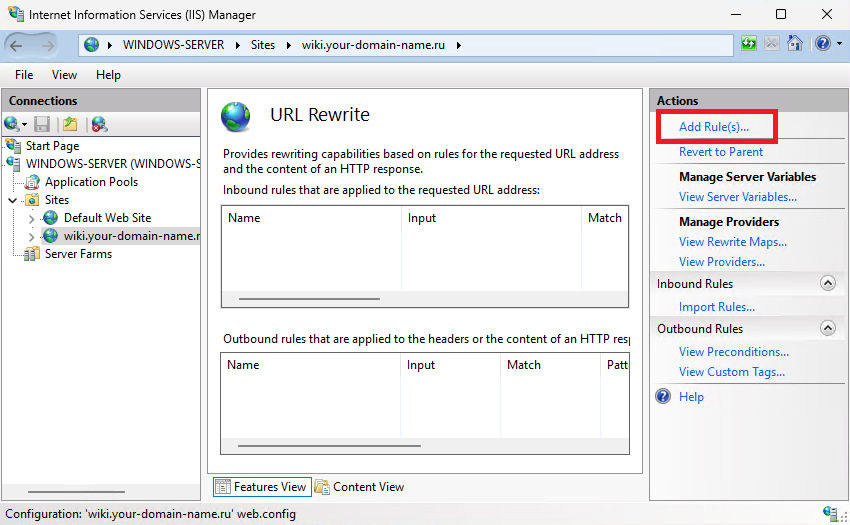
Task: Click the Application Pools icon
Action: tap(33, 182)
